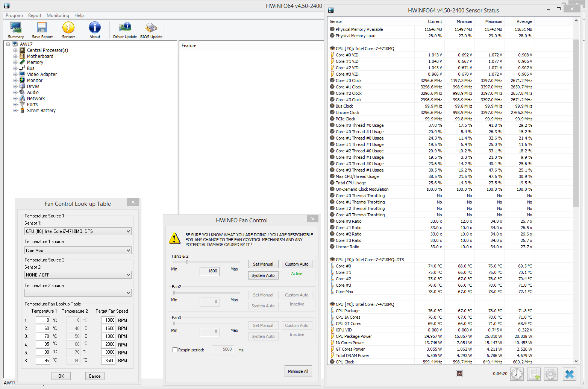Screen dimensions: 588x389
Task: Open sensor settings via the gear icon
Action: click(x=551, y=374)
